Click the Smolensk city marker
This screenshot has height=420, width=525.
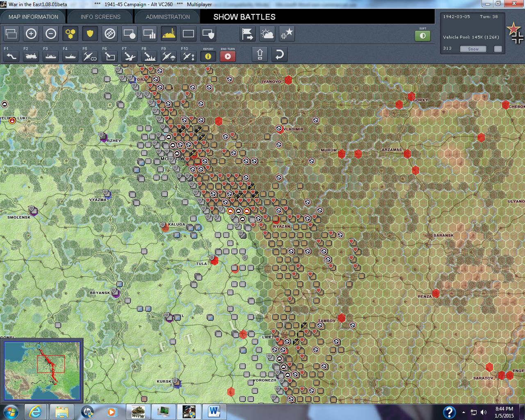click(33, 211)
